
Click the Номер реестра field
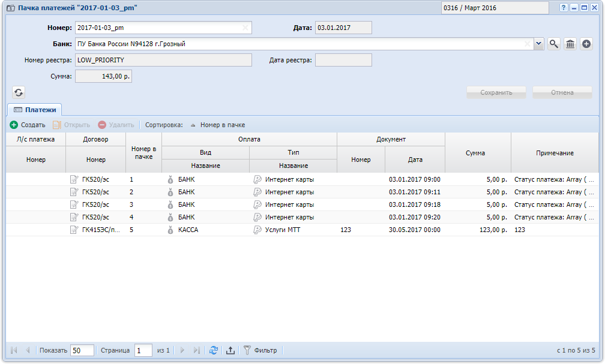coord(163,60)
